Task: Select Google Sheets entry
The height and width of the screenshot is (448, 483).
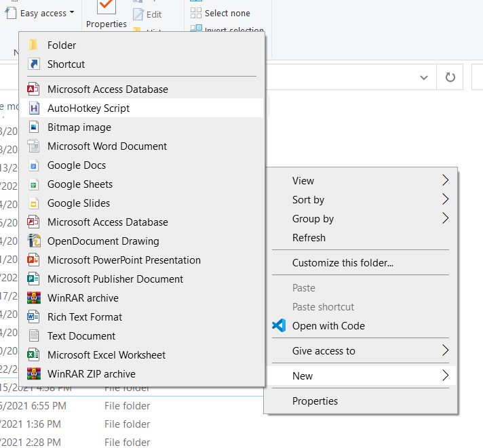Action: (142, 184)
